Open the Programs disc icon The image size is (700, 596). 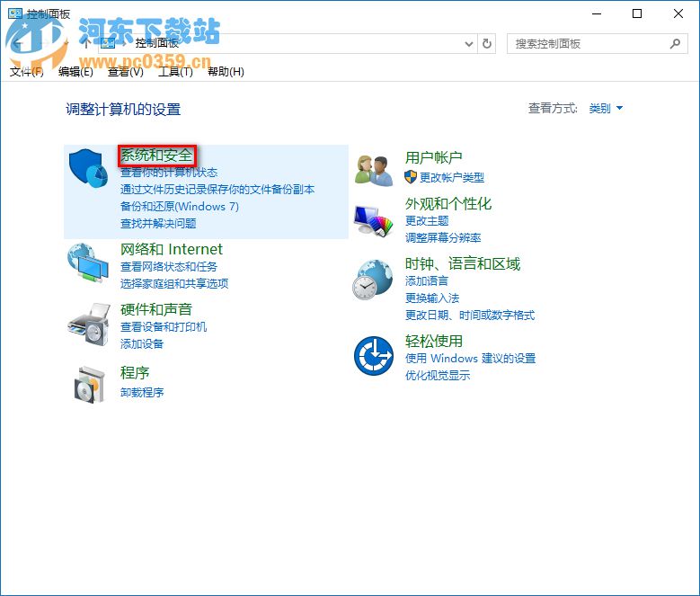89,385
